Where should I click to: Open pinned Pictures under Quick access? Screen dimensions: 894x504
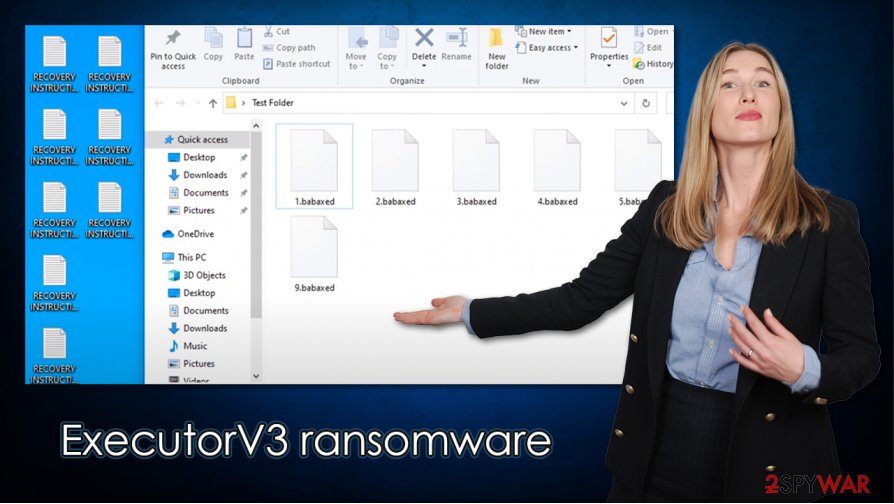pos(198,210)
